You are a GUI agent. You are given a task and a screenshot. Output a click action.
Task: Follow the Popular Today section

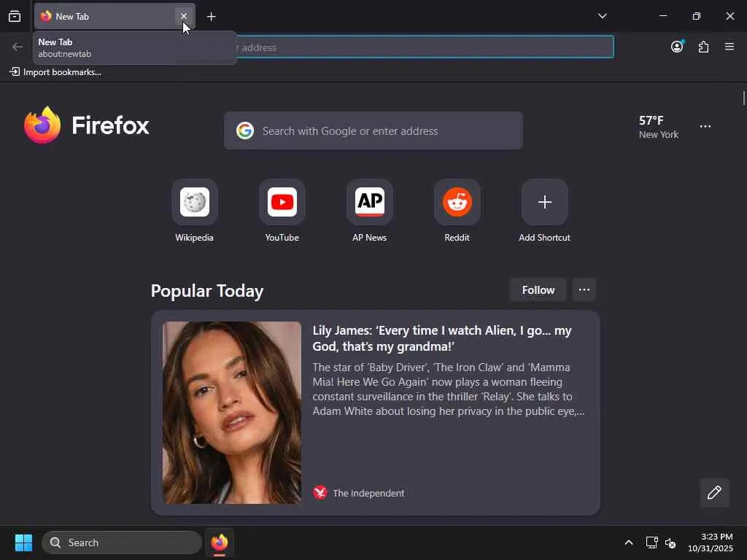tap(538, 290)
